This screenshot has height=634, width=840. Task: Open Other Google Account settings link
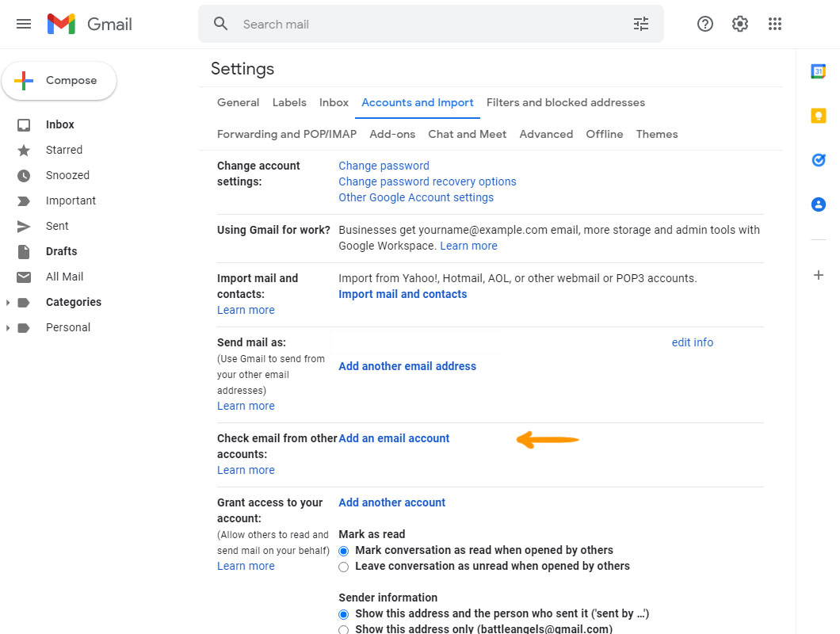(x=416, y=197)
